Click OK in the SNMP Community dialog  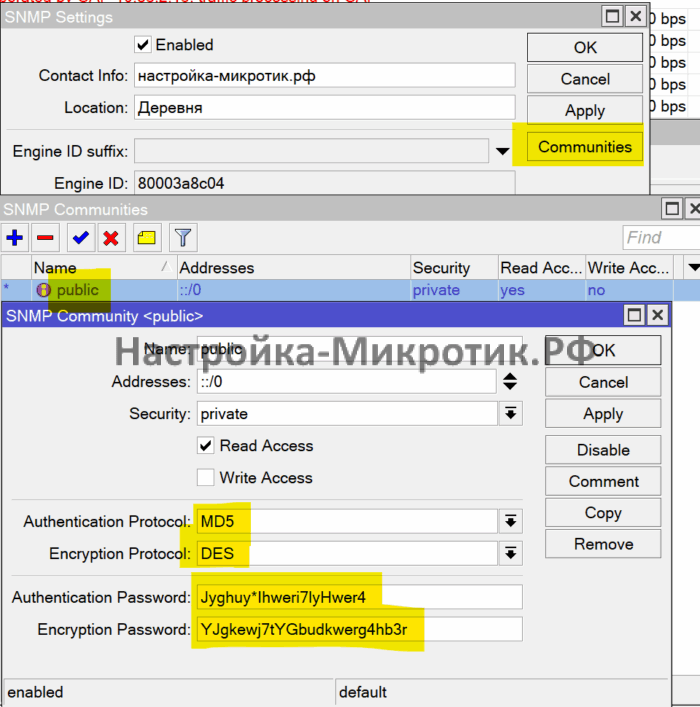point(603,350)
